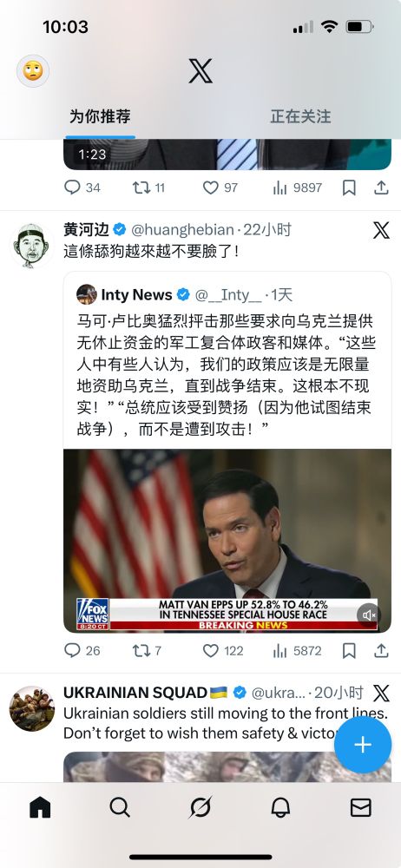The height and width of the screenshot is (868, 401).
Task: Open the Notifications bell
Action: click(281, 807)
